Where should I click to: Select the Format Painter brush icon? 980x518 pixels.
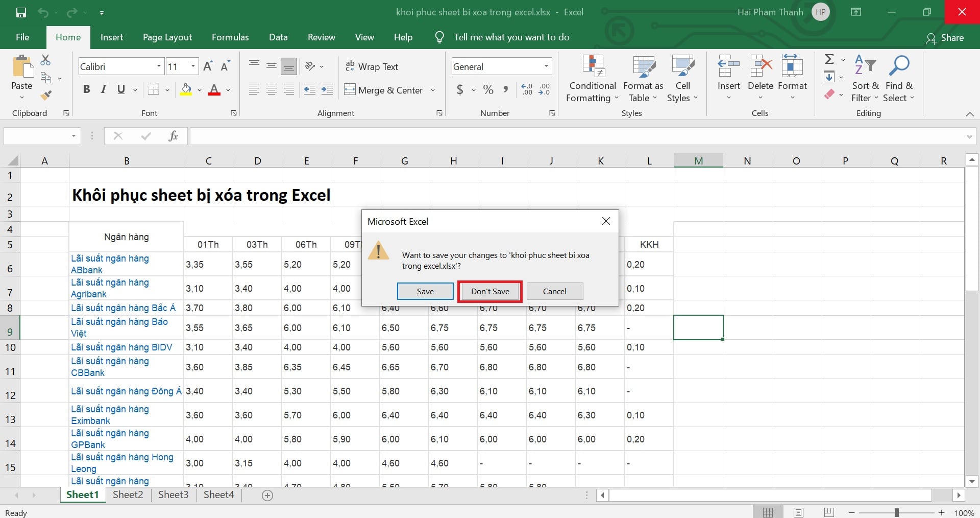coord(46,95)
